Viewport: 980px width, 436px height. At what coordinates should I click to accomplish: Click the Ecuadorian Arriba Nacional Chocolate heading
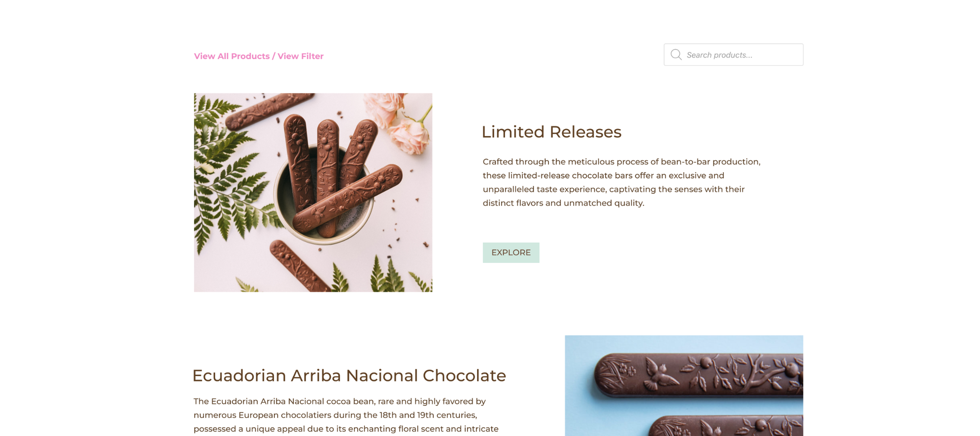click(x=349, y=376)
